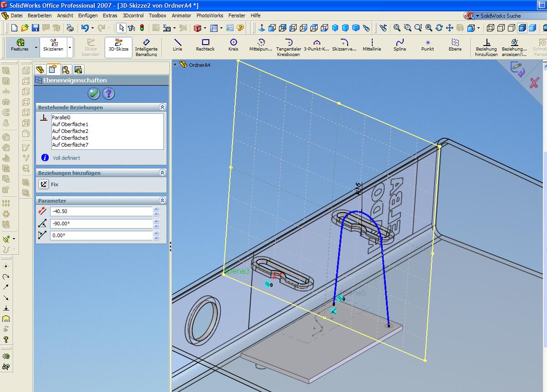Screen dimensions: 547x392
Task: Open the Einfügen menu
Action: pyautogui.click(x=88, y=15)
